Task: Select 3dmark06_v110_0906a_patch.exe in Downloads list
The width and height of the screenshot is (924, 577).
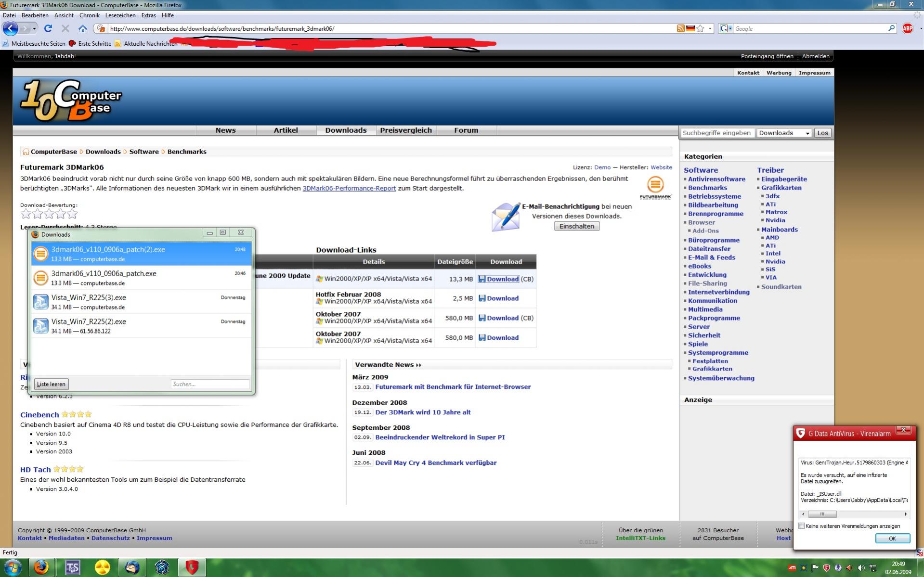Action: 142,278
